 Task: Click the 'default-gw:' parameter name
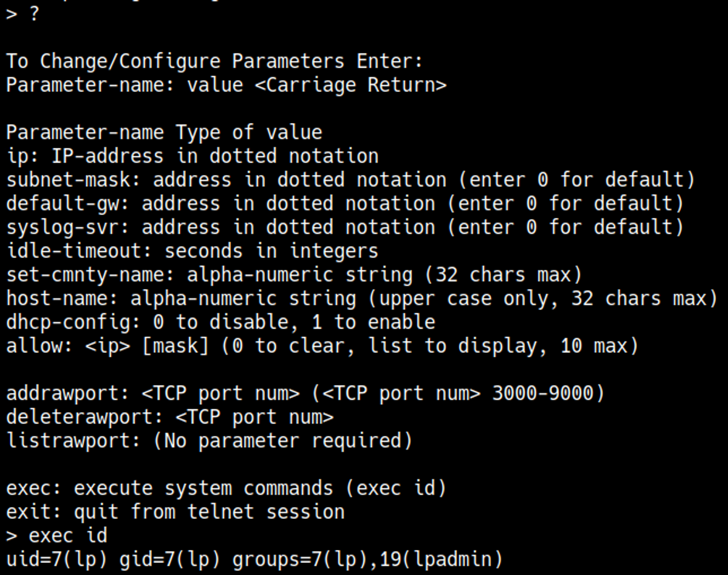coord(68,204)
